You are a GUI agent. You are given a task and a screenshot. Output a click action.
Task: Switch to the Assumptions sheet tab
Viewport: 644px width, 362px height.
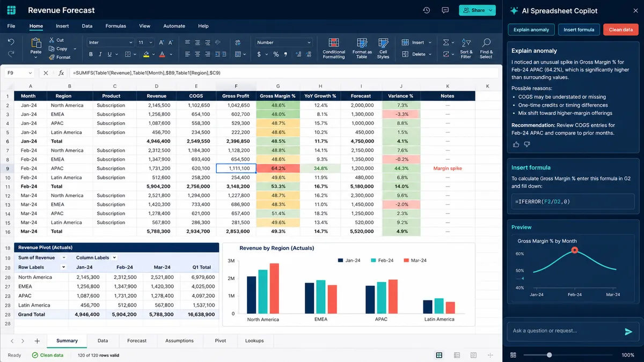pyautogui.click(x=179, y=341)
